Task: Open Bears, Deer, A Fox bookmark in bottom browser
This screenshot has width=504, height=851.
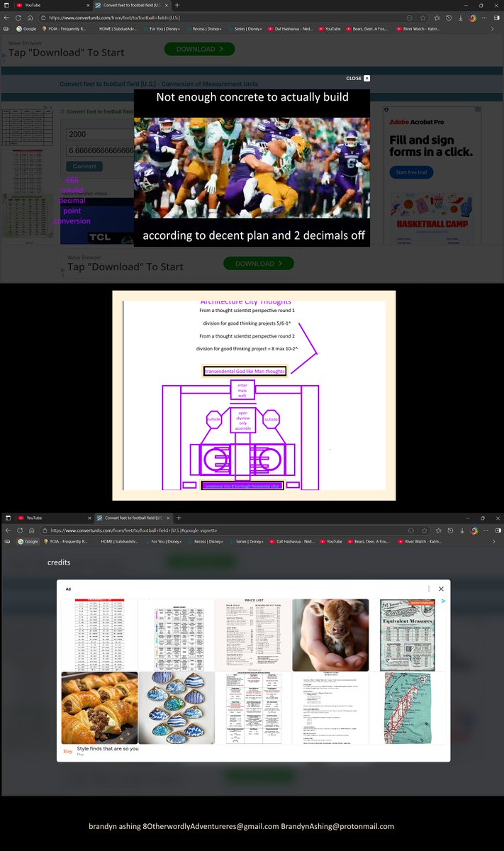Action: coord(368,541)
